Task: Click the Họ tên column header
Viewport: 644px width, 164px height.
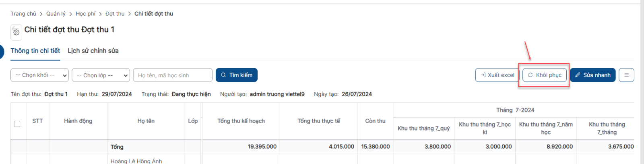Action: (x=146, y=121)
